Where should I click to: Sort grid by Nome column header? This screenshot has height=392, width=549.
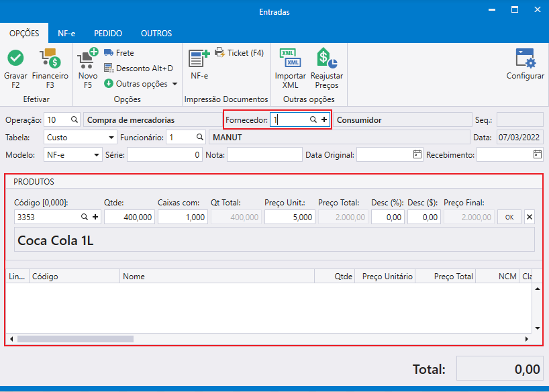217,277
